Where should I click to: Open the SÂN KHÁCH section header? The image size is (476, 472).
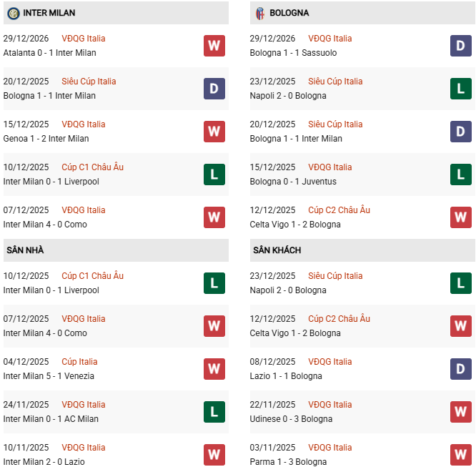(277, 250)
